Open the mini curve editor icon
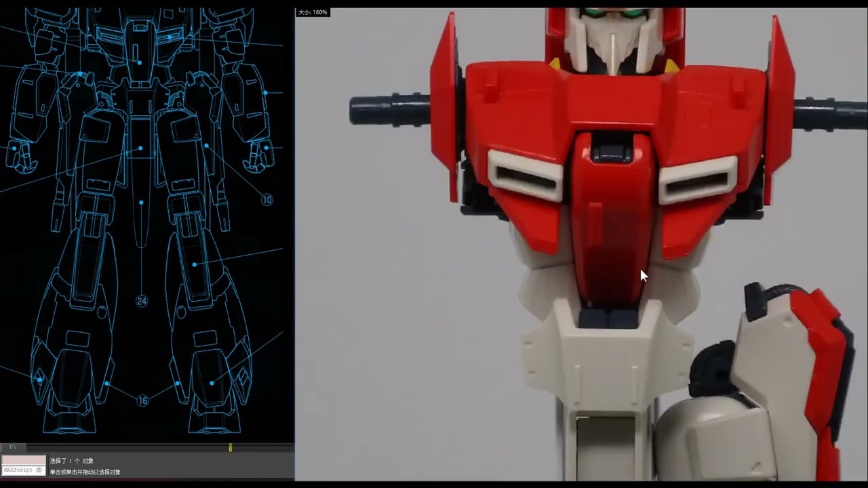This screenshot has width=868, height=488. (12, 447)
